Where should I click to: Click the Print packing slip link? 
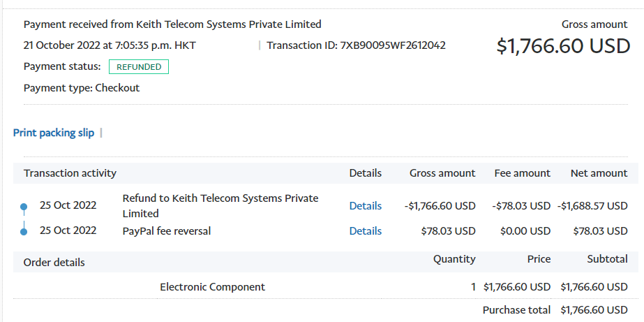[x=54, y=133]
